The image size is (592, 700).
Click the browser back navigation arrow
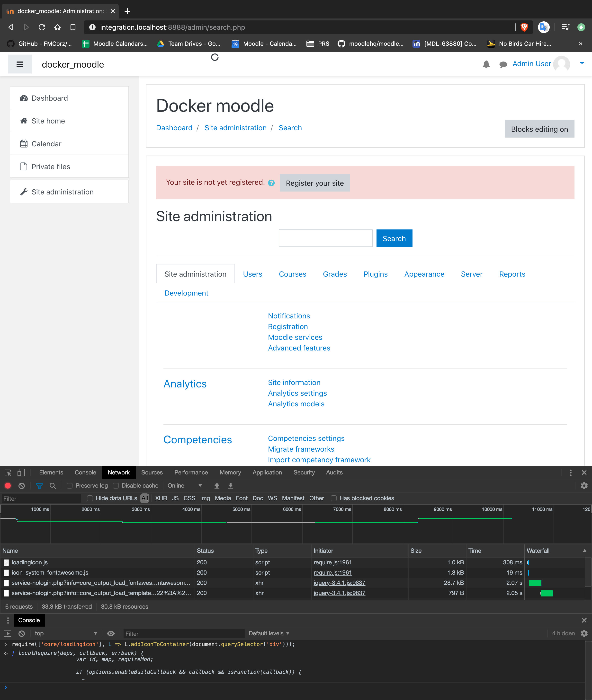point(11,27)
